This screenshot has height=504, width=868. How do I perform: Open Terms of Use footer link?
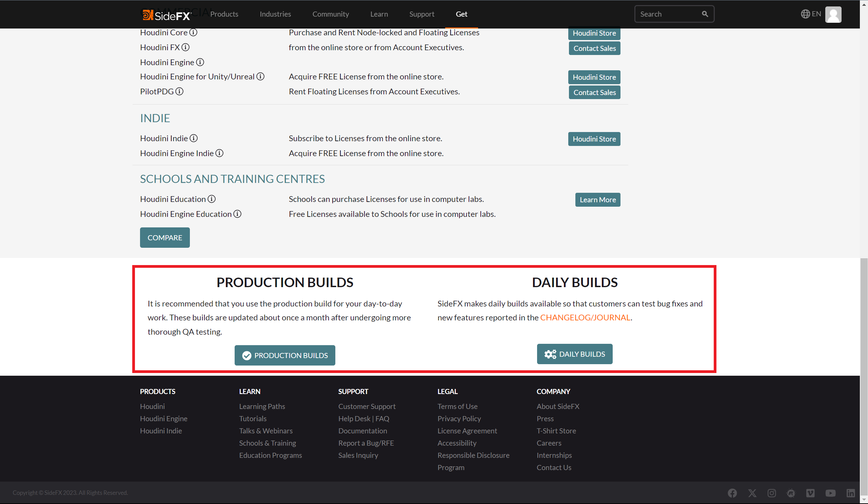[457, 407]
